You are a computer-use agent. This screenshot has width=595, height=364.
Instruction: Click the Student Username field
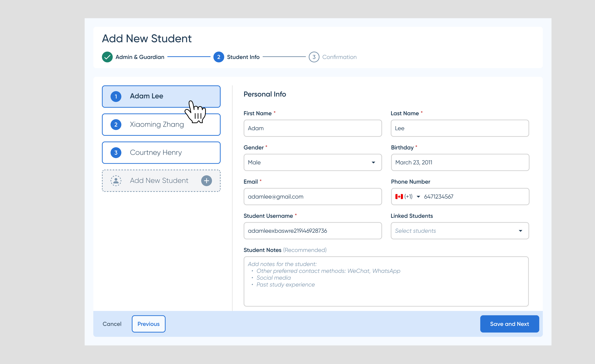coord(313,231)
